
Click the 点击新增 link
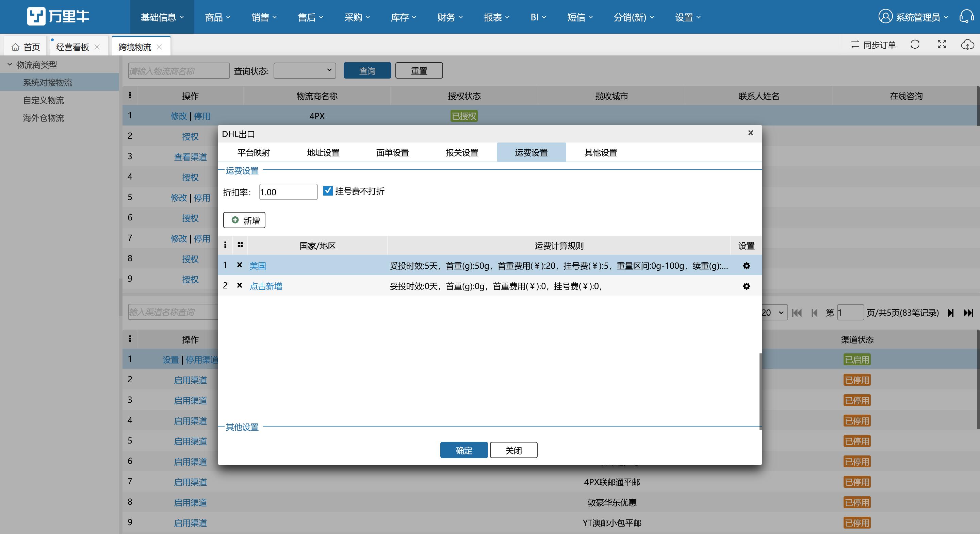click(265, 286)
